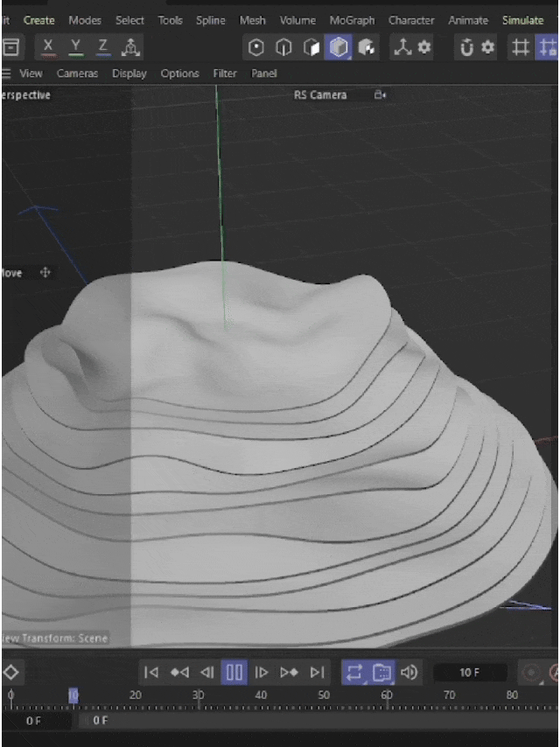The width and height of the screenshot is (560, 747).
Task: Select Edges mode icon
Action: [x=284, y=47]
